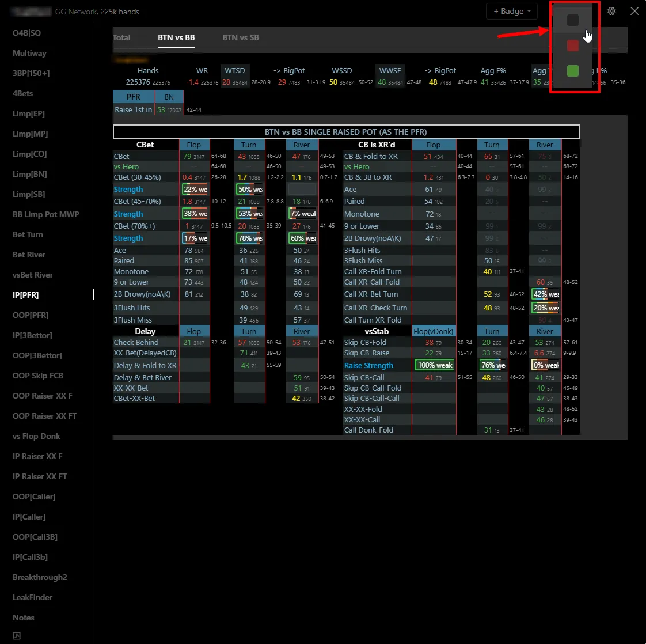This screenshot has width=646, height=644.
Task: Click the Raise Strength link in vsStab
Action: (x=368, y=365)
